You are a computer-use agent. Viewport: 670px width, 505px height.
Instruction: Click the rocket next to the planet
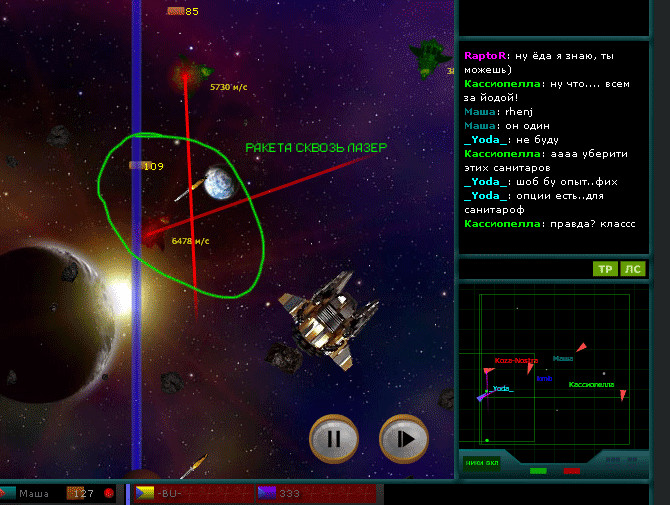(x=189, y=190)
